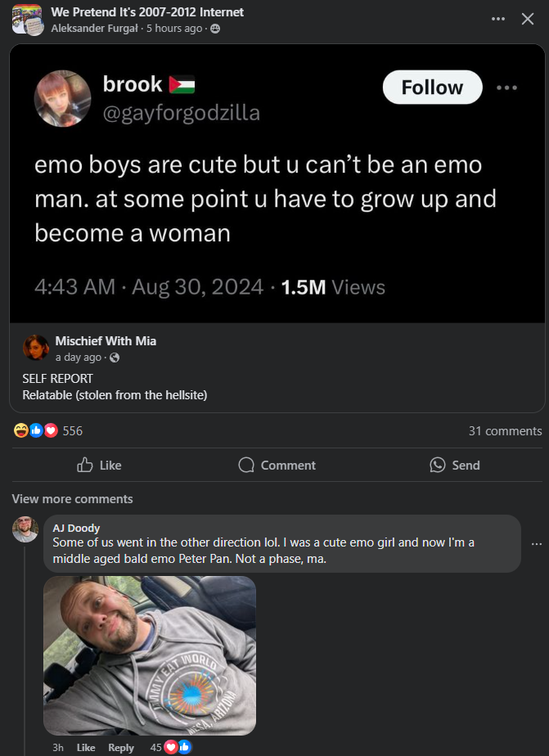Click the group avatar icon
This screenshot has width=549, height=756.
pos(26,20)
